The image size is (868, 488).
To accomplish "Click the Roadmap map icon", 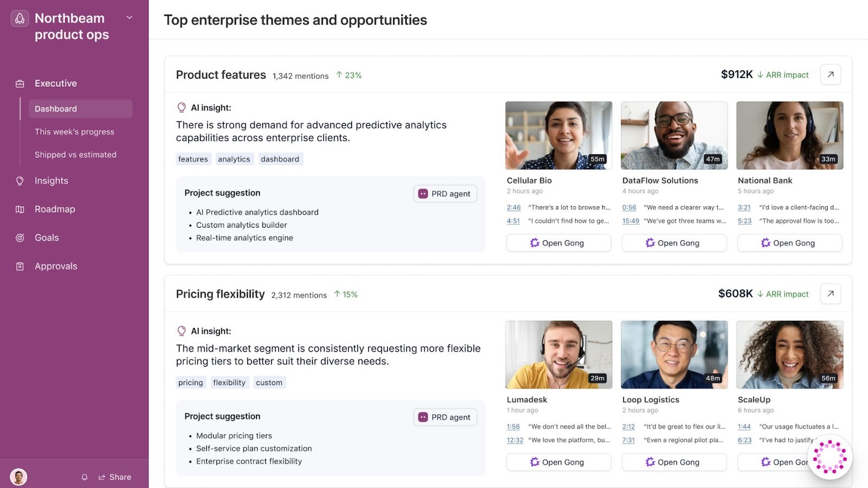I will click(20, 209).
